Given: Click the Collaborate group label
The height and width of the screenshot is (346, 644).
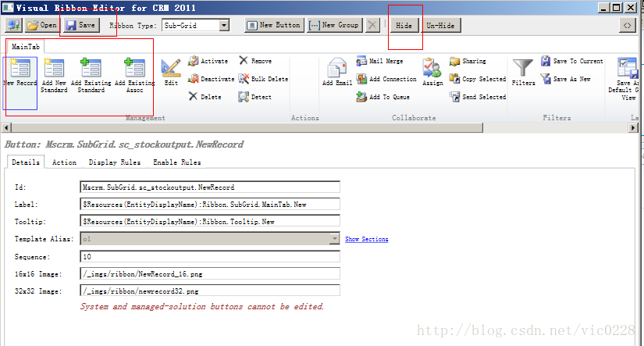Looking at the screenshot, I should tap(414, 118).
